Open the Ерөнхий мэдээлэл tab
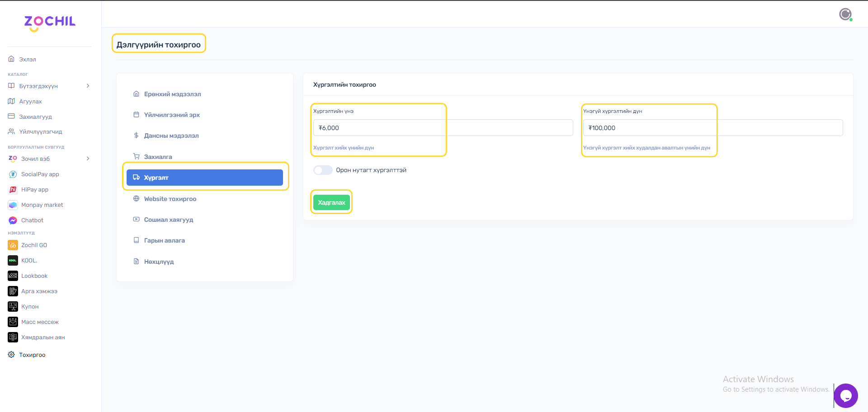Screen dimensions: 868x412 click(x=172, y=94)
